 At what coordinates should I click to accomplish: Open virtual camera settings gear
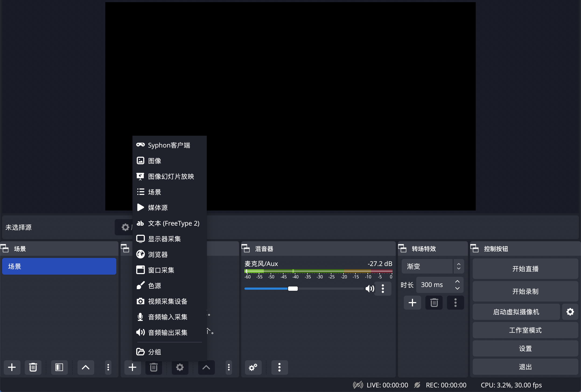pyautogui.click(x=570, y=312)
